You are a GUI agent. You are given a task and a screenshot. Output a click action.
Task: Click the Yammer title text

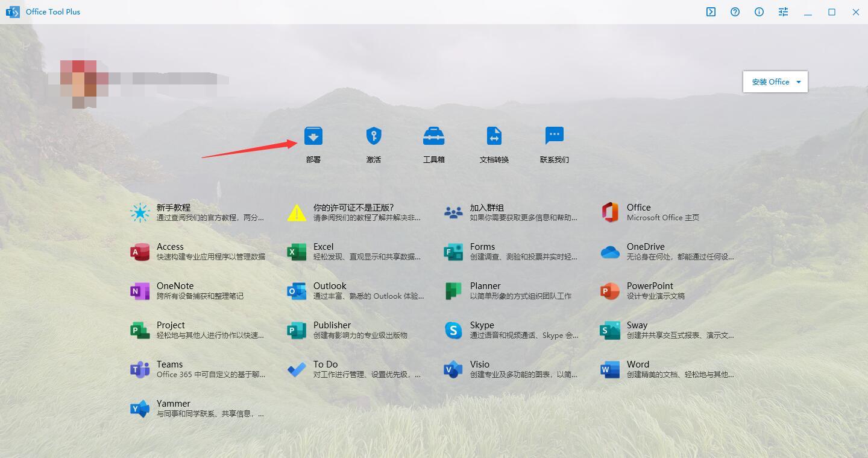pos(174,404)
